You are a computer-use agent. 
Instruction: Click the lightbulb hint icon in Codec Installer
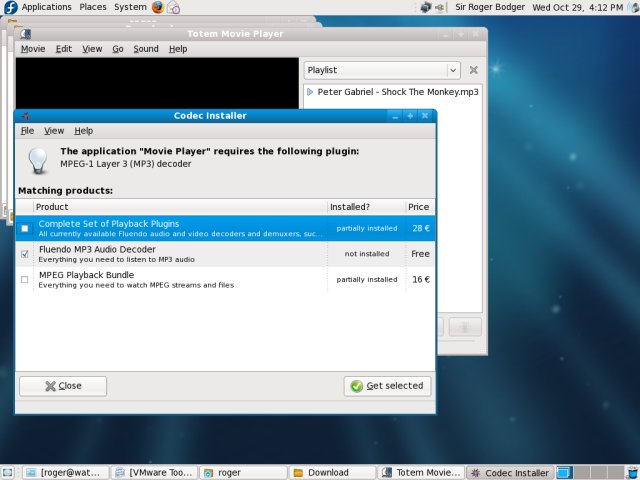pos(38,161)
